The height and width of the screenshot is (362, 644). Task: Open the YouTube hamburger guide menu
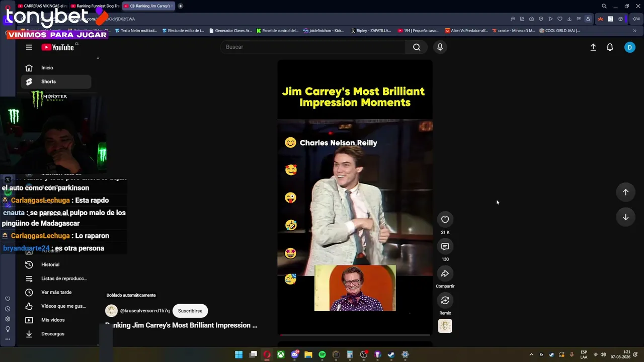29,47
